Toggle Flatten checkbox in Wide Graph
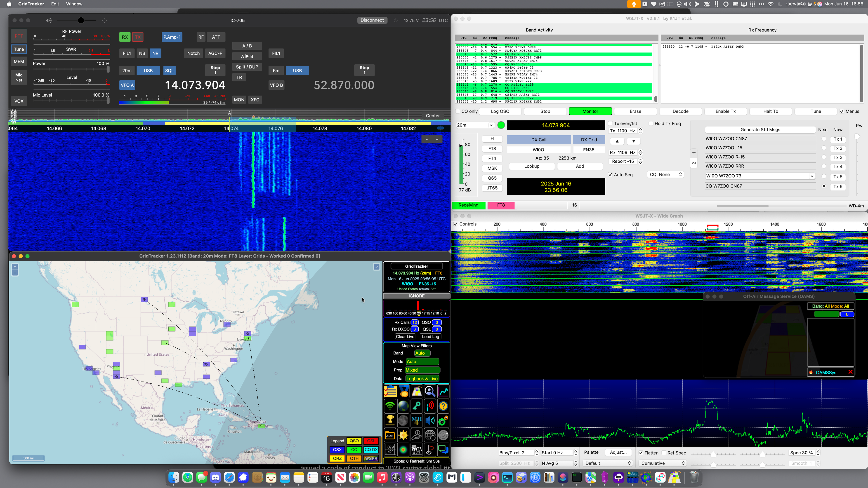This screenshot has height=488, width=868. (x=641, y=453)
